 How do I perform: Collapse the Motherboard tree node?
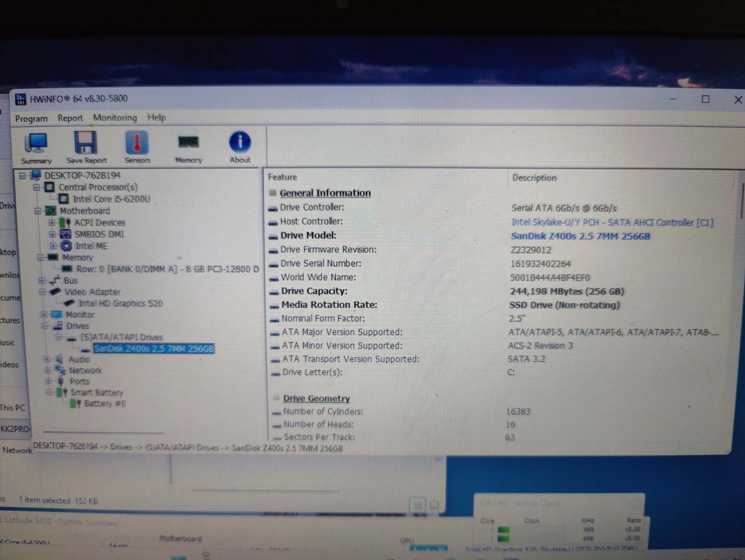click(x=38, y=211)
